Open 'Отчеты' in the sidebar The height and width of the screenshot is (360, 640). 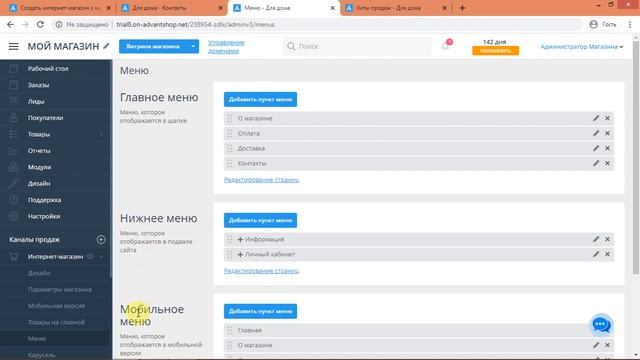39,151
